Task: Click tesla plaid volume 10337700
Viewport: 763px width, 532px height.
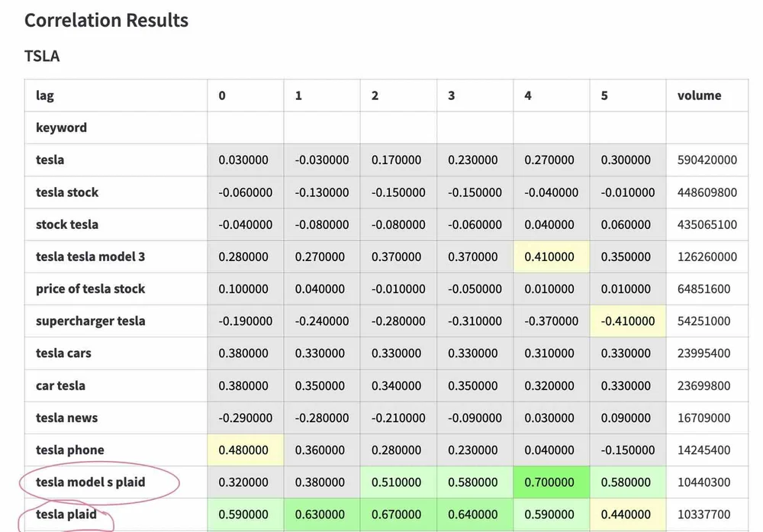Action: coord(707,514)
